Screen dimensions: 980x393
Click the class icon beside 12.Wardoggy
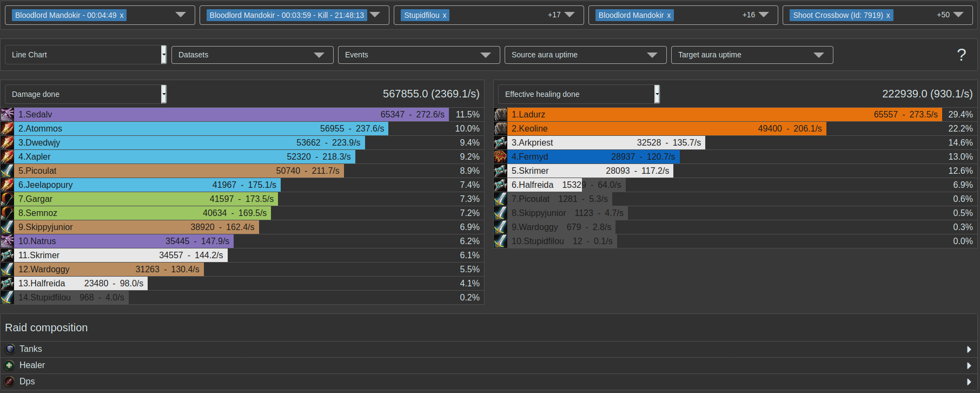click(7, 269)
